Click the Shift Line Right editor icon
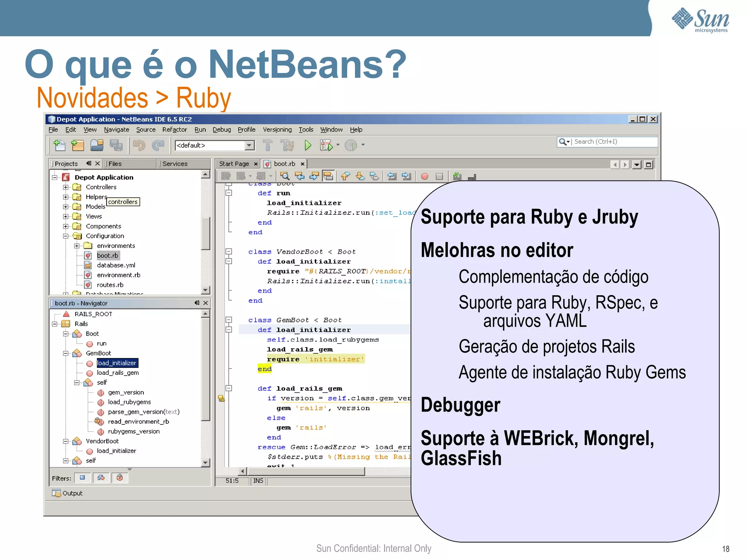747x560 pixels. tap(406, 176)
